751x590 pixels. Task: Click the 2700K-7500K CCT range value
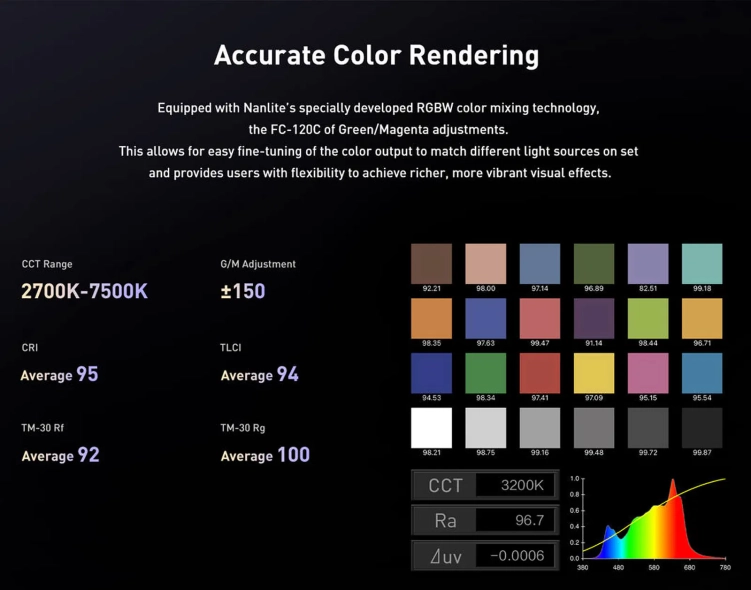(x=85, y=292)
